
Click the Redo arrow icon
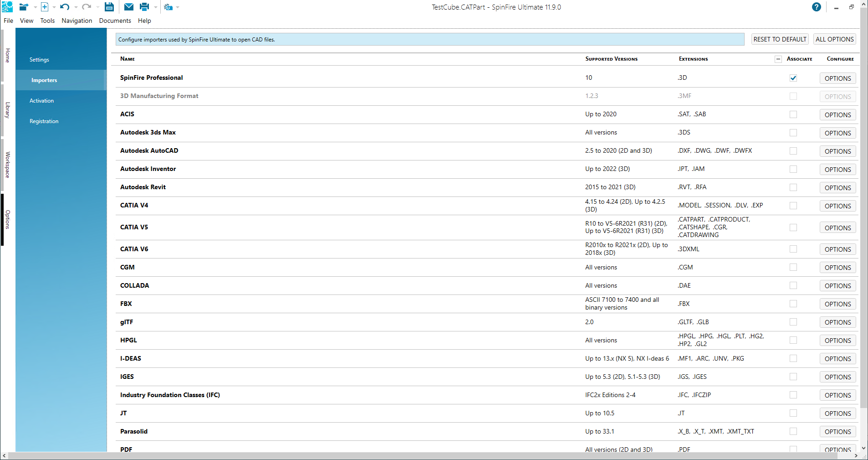(x=87, y=7)
